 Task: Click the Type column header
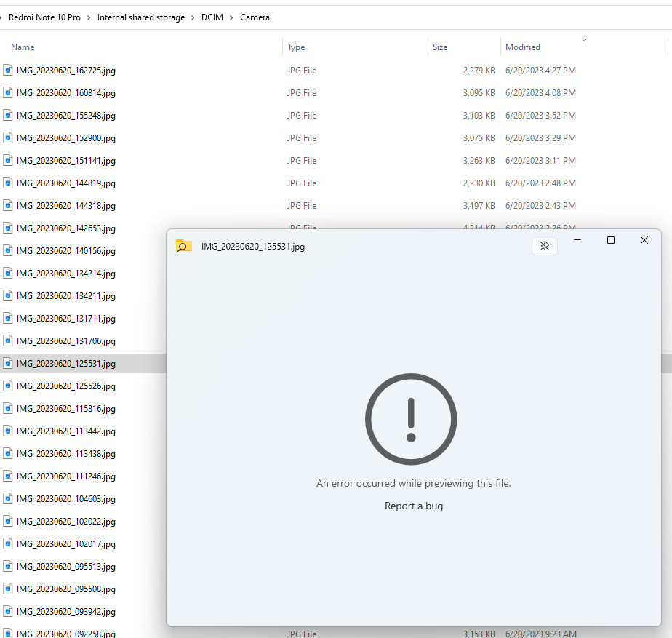(x=297, y=47)
